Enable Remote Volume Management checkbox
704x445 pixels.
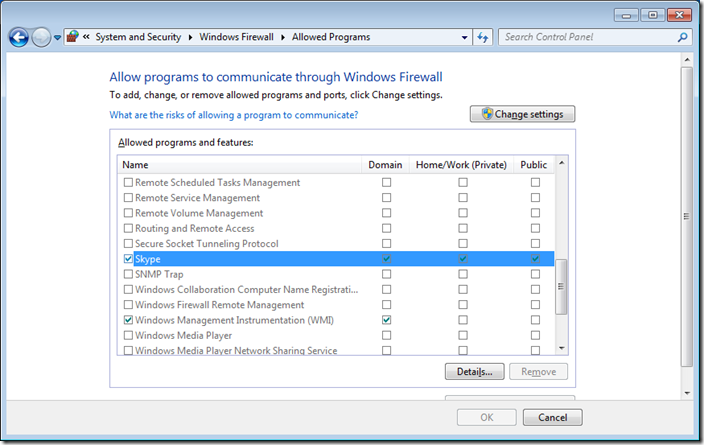(x=127, y=213)
